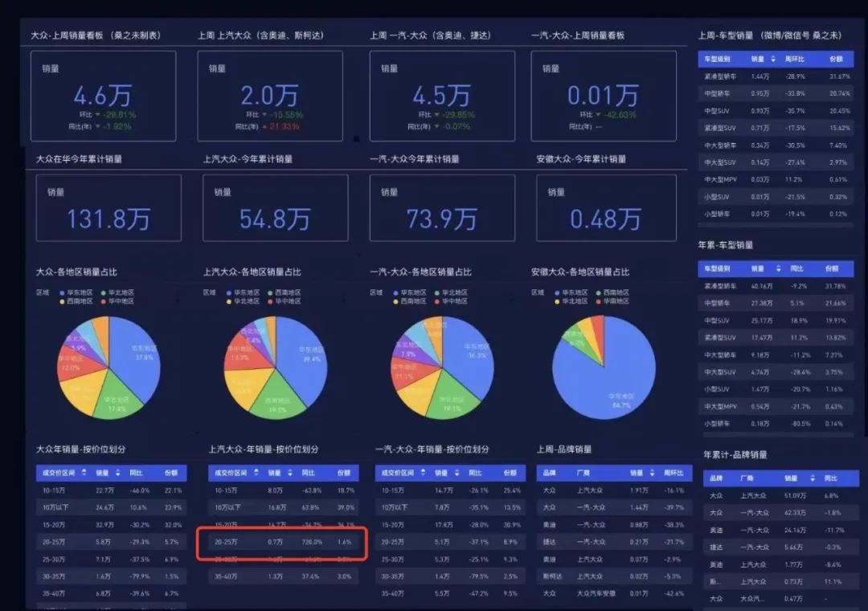Sort 年累计-品牌销量 table using 销量 sort icon
868x611 pixels.
[812, 478]
